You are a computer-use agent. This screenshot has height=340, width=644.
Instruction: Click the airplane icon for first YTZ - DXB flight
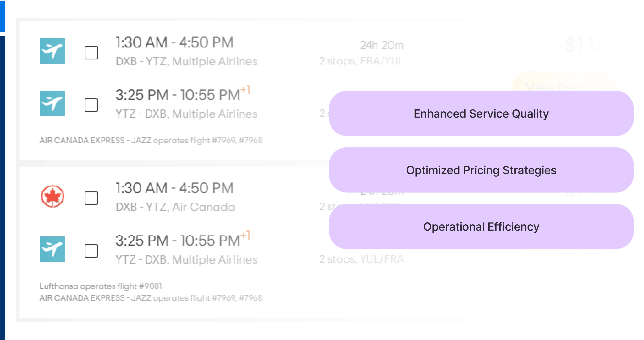click(52, 103)
